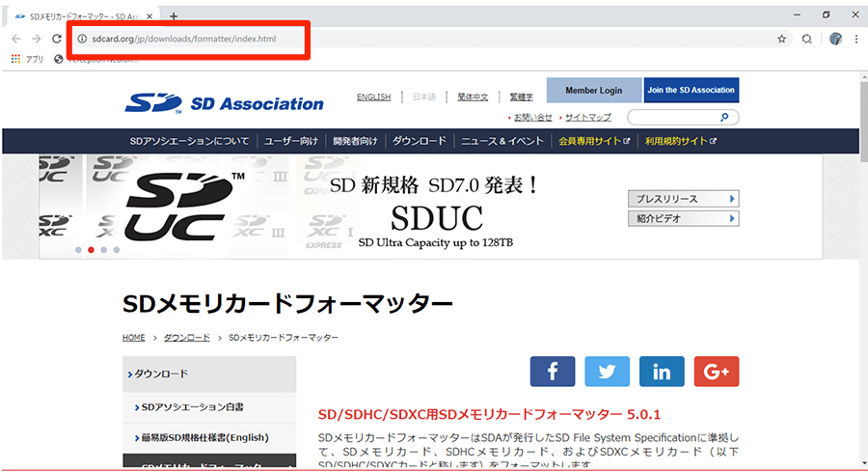Select the SDメモリカードフォーマッター browser tab
This screenshot has width=868, height=472.
(x=82, y=16)
